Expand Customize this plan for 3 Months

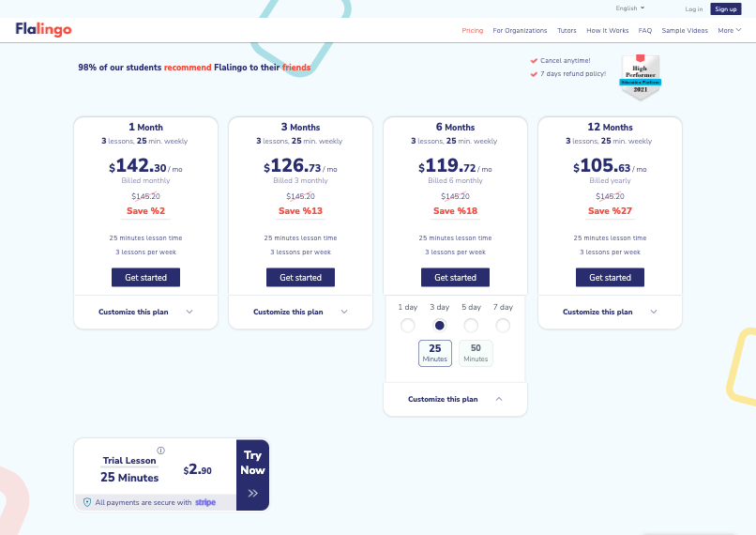click(x=300, y=313)
